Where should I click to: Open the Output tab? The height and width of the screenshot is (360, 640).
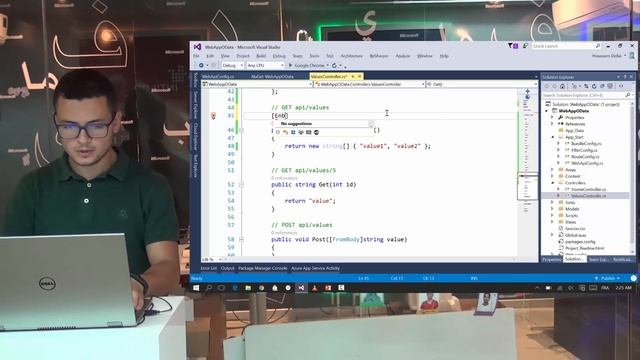point(227,268)
